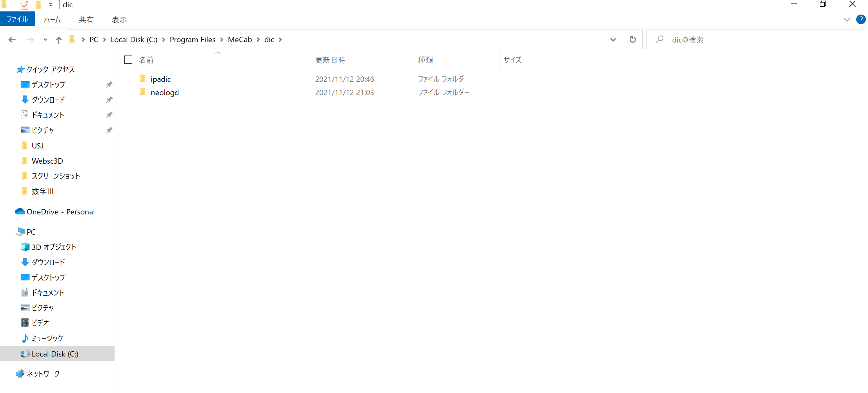The image size is (868, 393).
Task: Open recent locations dropdown arrow
Action: pyautogui.click(x=45, y=40)
